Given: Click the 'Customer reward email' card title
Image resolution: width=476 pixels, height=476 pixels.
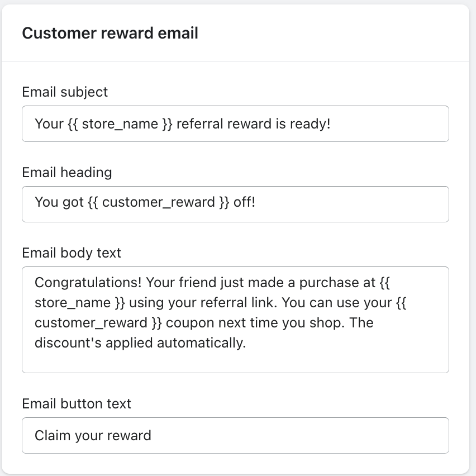Looking at the screenshot, I should (x=110, y=34).
